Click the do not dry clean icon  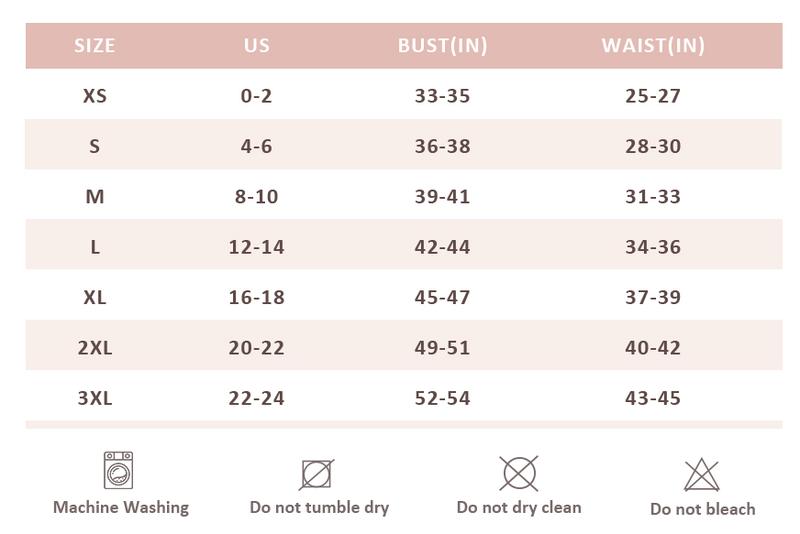click(x=518, y=472)
